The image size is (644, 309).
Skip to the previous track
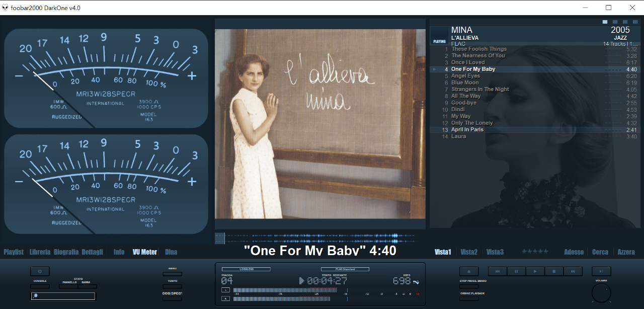click(x=498, y=271)
